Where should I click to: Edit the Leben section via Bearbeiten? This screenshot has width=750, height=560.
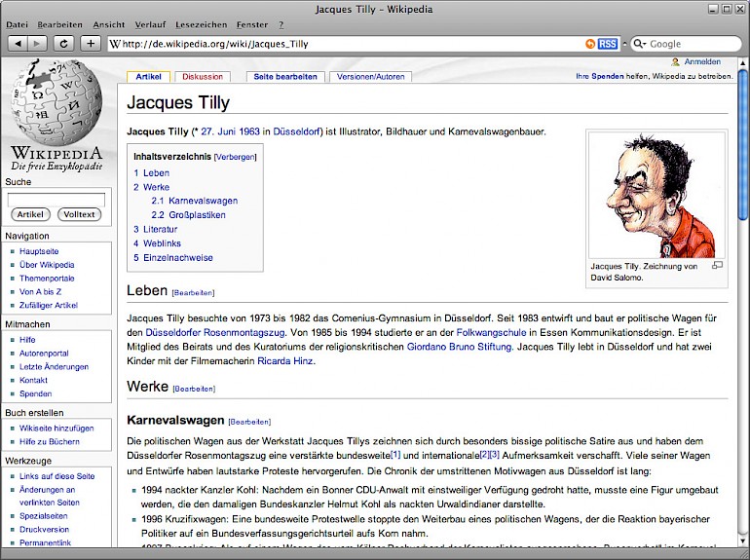coord(193,293)
